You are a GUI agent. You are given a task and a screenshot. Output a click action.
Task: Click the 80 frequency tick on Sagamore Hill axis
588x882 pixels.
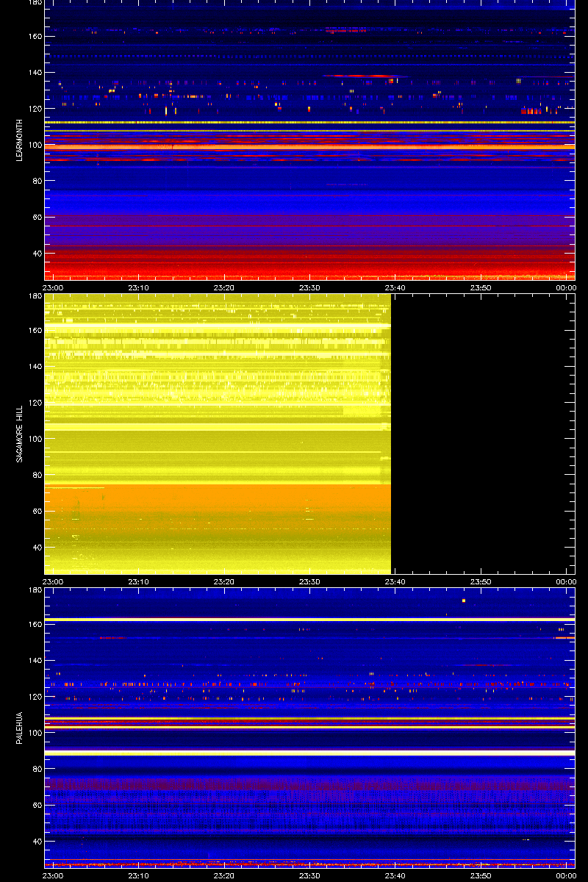tap(36, 475)
